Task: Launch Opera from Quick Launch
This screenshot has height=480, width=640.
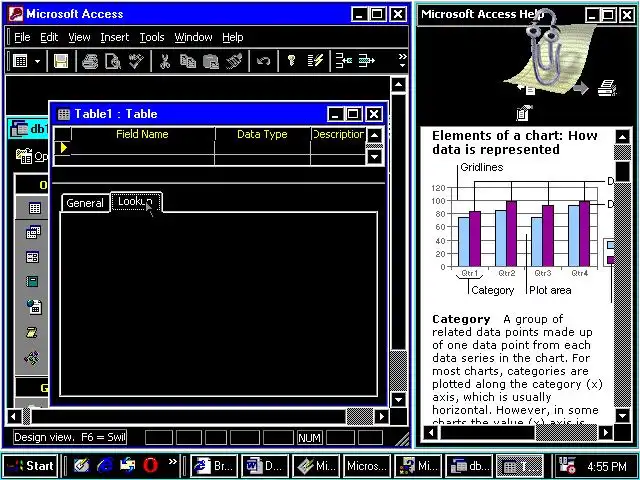Action: pos(151,465)
